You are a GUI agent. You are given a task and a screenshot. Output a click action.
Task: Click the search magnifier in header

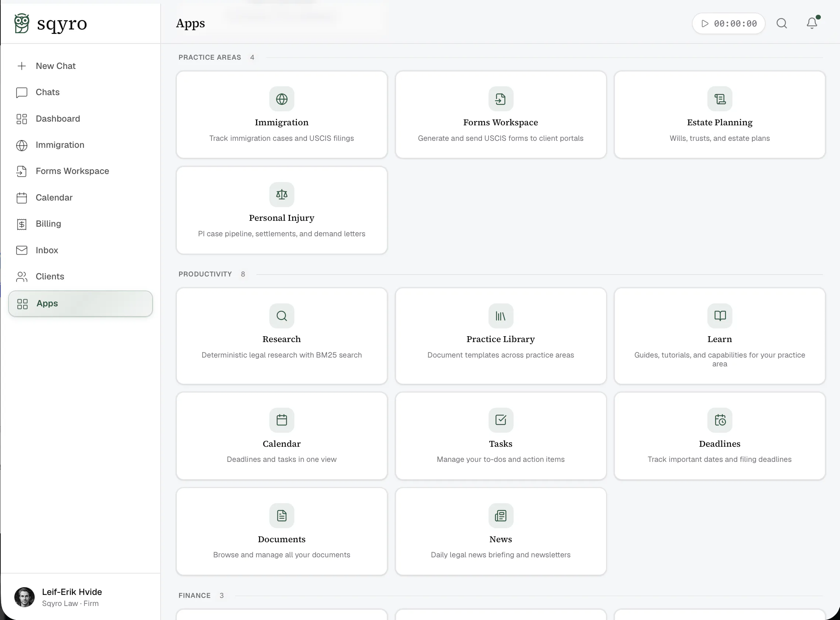(x=781, y=23)
